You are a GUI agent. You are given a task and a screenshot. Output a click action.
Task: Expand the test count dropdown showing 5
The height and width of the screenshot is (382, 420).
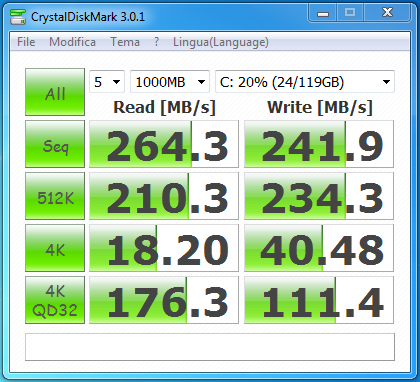click(107, 82)
